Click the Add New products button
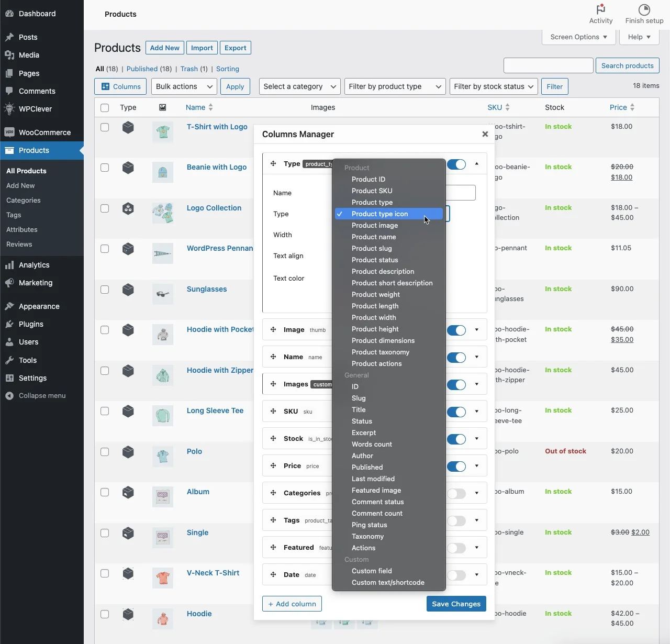Screen dimensions: 670x644 coord(164,48)
